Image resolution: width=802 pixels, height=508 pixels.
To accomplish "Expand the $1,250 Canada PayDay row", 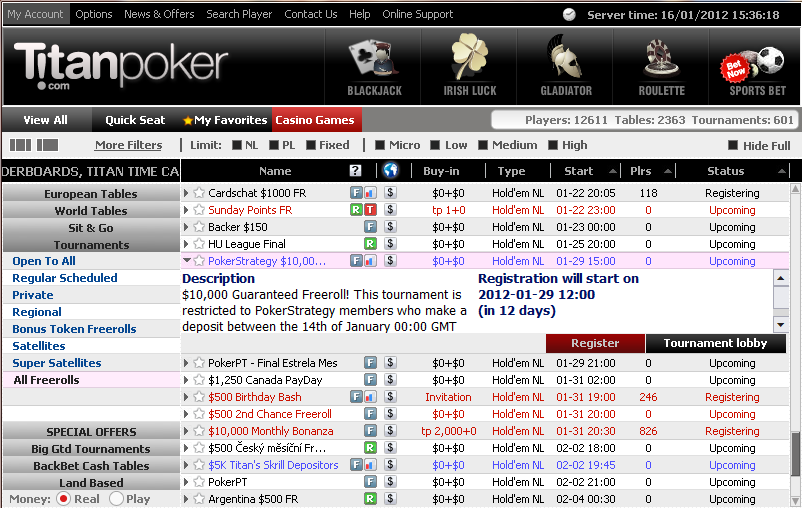I will (186, 380).
